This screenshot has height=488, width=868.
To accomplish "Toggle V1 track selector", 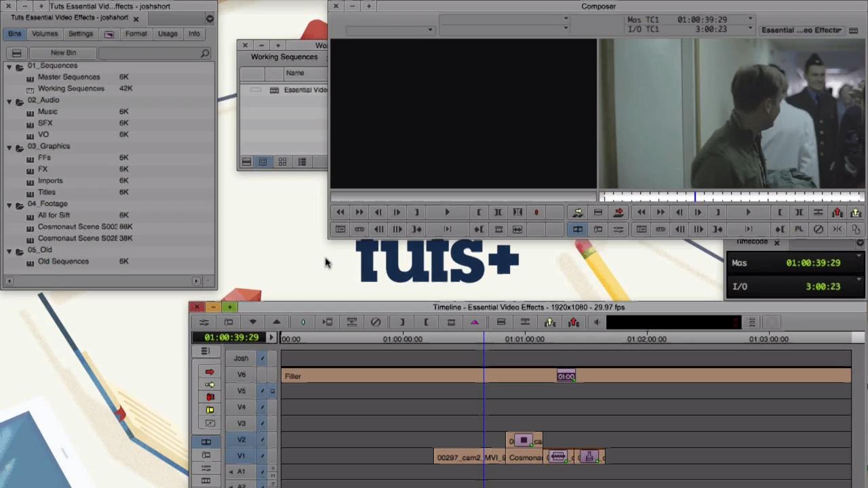I will point(241,456).
